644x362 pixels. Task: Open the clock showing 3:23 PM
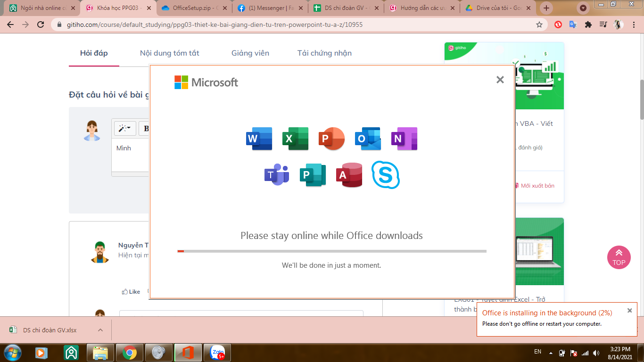(x=620, y=353)
